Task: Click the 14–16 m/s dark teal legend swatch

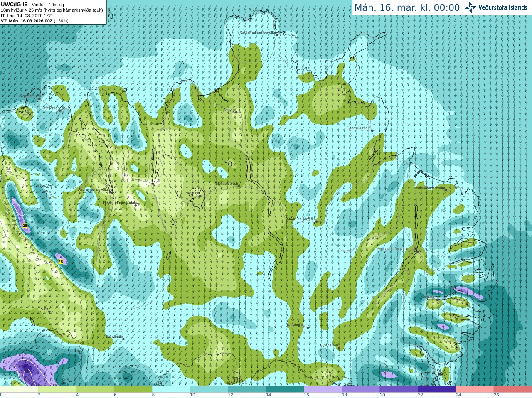Action: [x=285, y=389]
